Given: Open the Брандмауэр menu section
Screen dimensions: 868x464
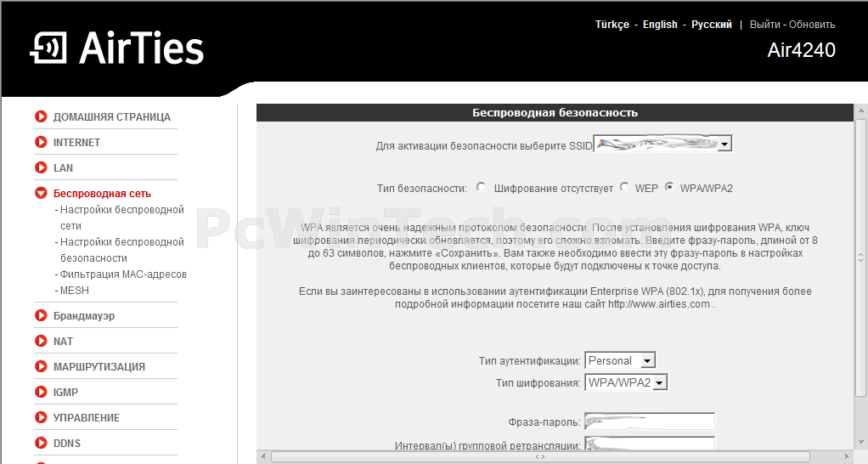Looking at the screenshot, I should pos(84,315).
